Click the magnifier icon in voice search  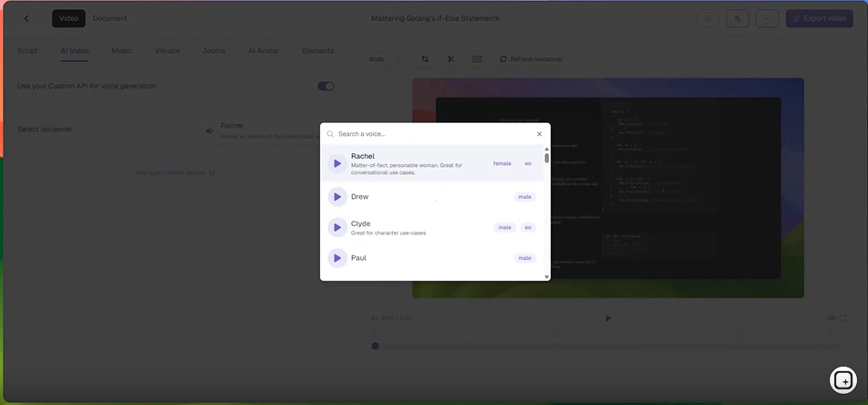pos(330,134)
